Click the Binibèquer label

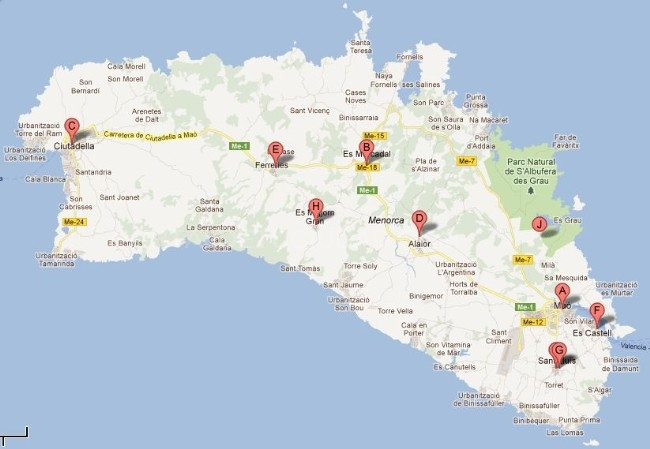click(x=531, y=421)
